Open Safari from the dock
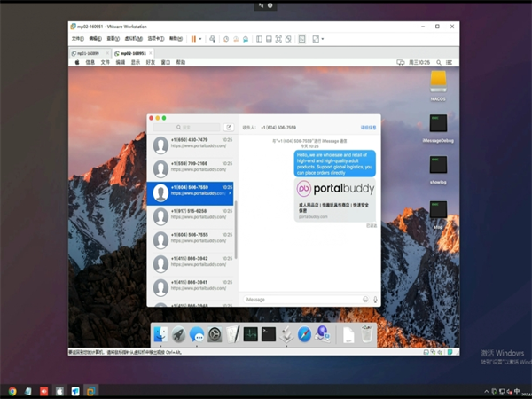Viewport: 532px width, 399px height. point(304,334)
